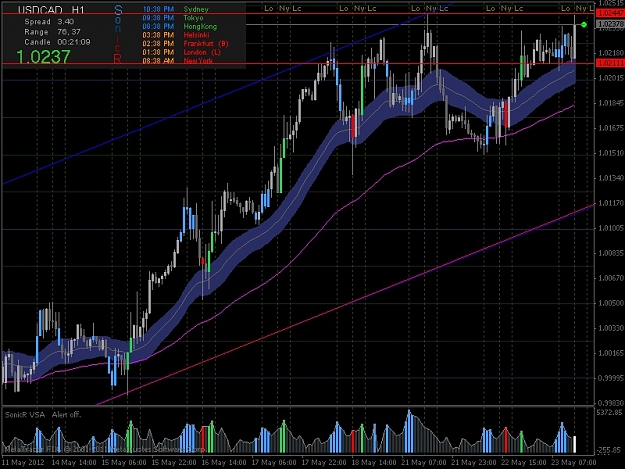Viewport: 625px width, 469px height.
Task: Click the London (L) clock row
Action: point(181,52)
